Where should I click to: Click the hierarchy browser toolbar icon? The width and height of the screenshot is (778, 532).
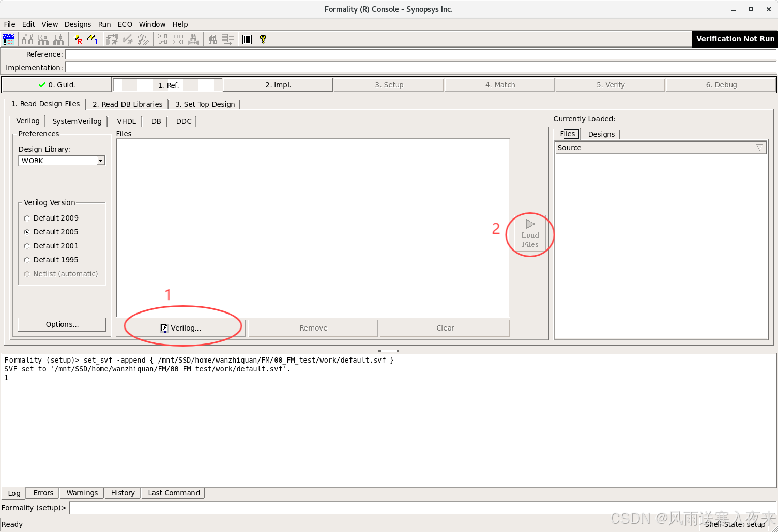coord(27,39)
